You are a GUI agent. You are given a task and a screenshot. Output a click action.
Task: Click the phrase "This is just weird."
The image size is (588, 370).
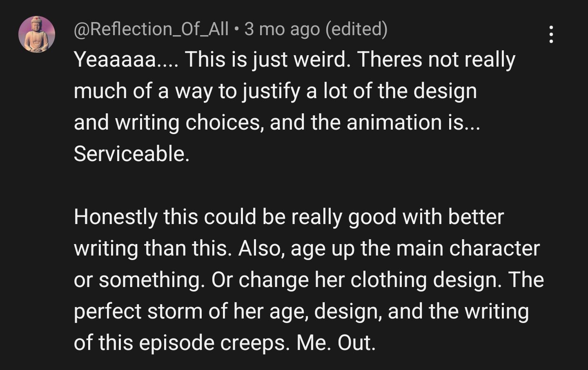point(267,60)
